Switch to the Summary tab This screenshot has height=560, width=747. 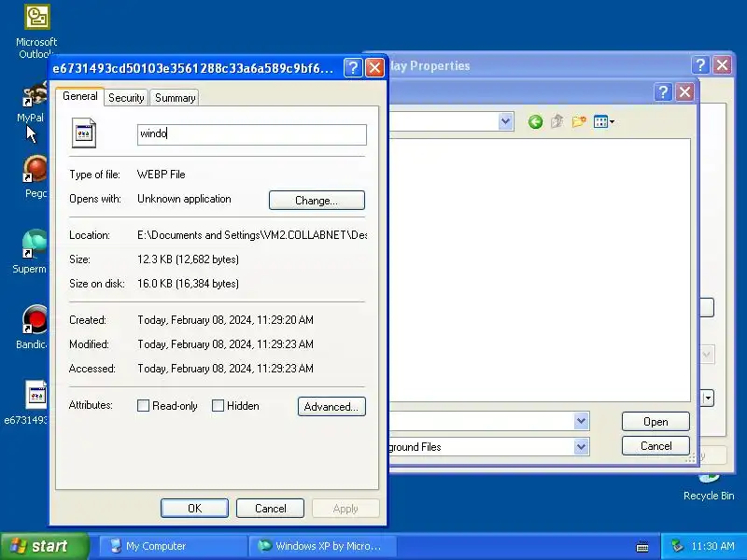point(176,98)
